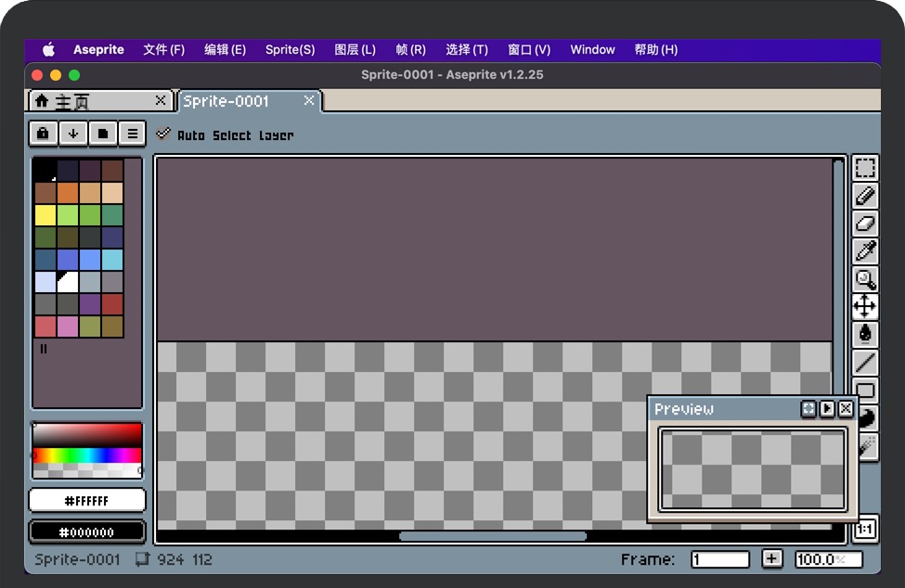
Task: Open the 帮助 (H) menu
Action: (656, 49)
